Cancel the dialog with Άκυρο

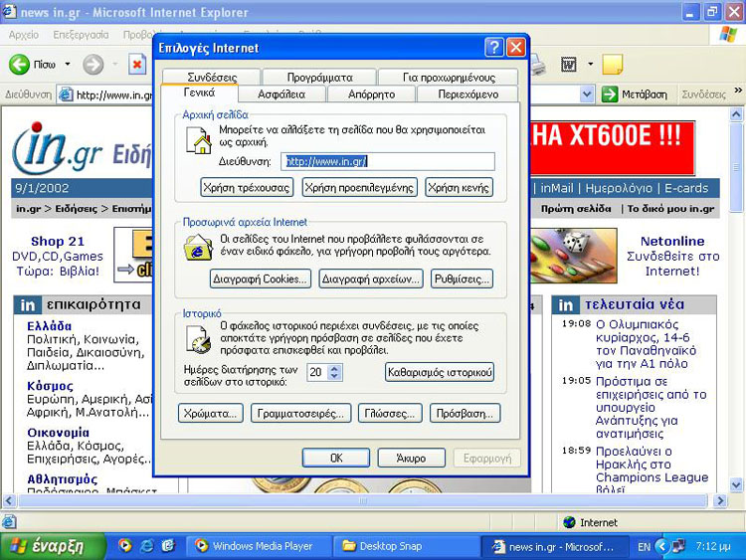(411, 458)
